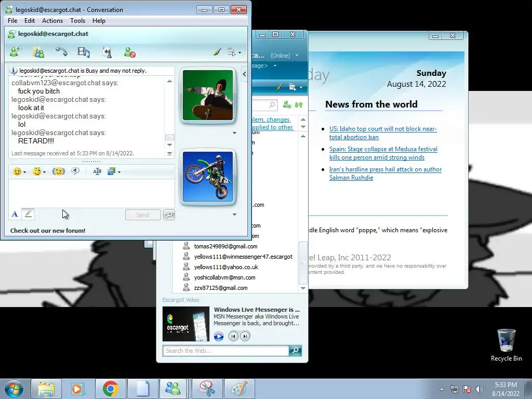
Task: Click the voice clip icon
Action: tap(75, 171)
